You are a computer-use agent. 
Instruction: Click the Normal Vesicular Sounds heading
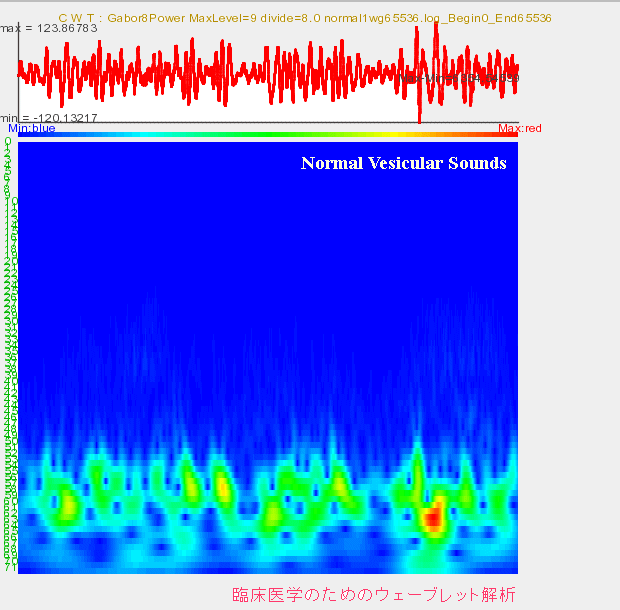click(403, 163)
